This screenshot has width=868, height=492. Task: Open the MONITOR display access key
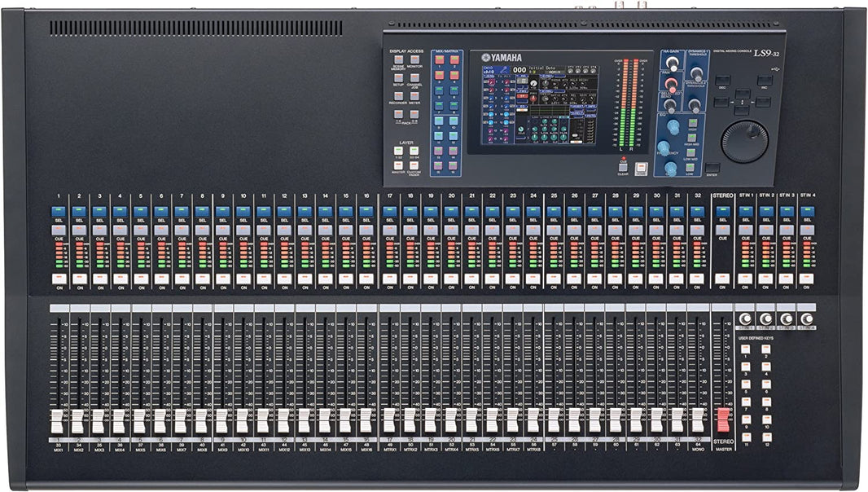tap(415, 59)
